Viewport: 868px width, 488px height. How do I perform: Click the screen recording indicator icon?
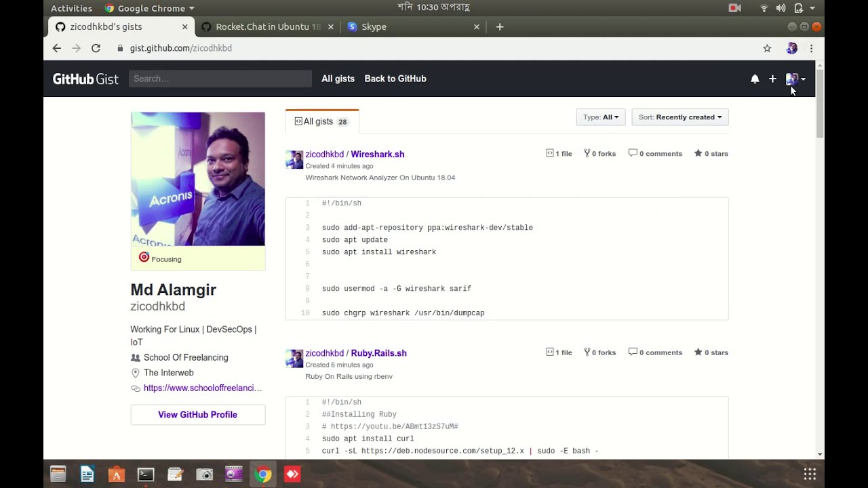(734, 8)
